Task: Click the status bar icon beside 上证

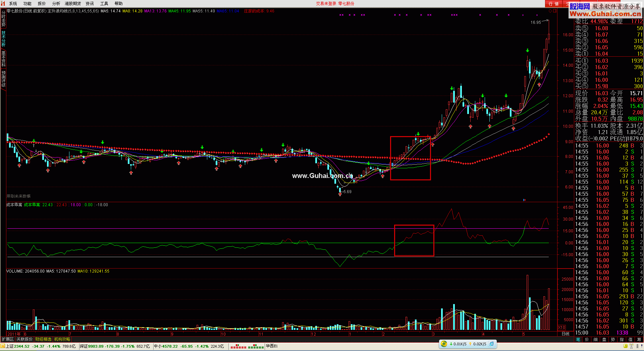Action: (x=3, y=346)
